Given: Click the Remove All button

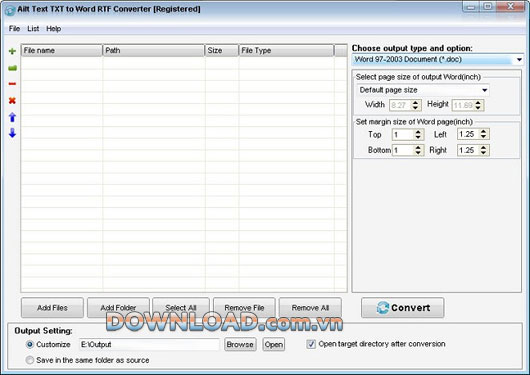Looking at the screenshot, I should (x=310, y=308).
